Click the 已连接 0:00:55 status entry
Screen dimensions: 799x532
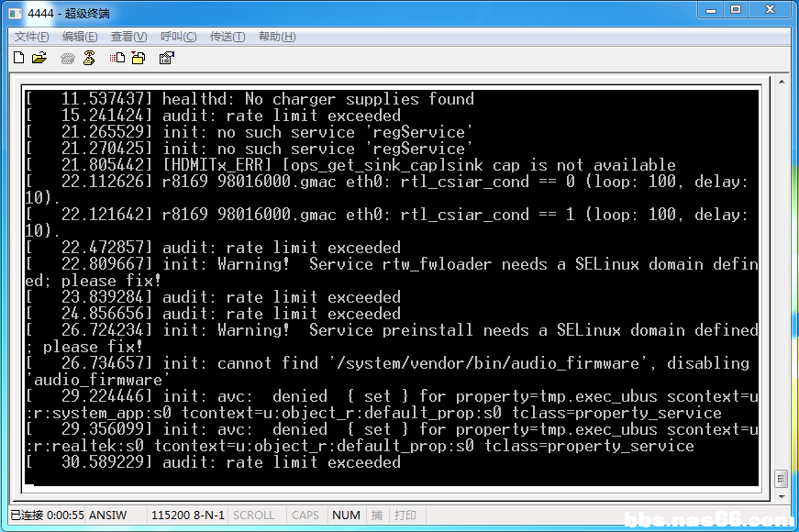click(x=48, y=515)
